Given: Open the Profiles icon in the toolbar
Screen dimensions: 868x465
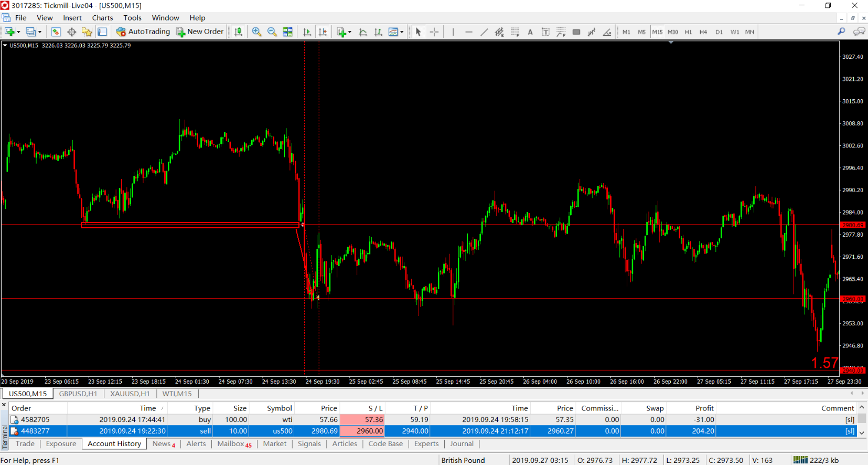Looking at the screenshot, I should (x=31, y=32).
